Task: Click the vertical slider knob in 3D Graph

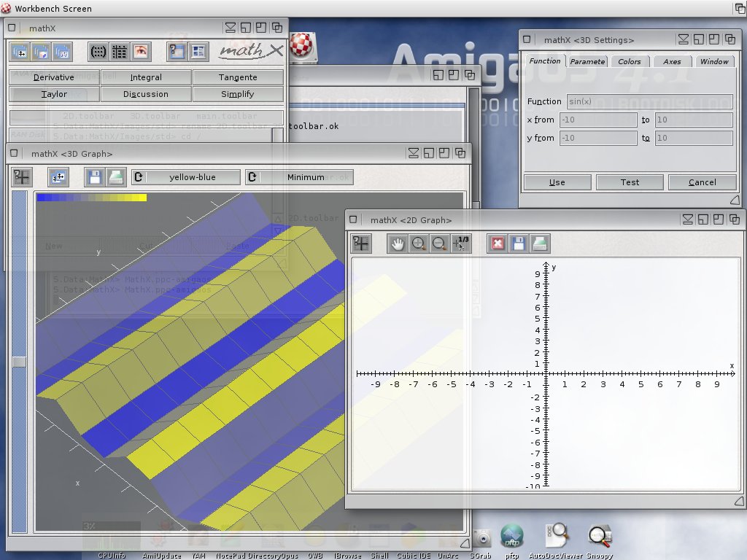Action: [19, 362]
